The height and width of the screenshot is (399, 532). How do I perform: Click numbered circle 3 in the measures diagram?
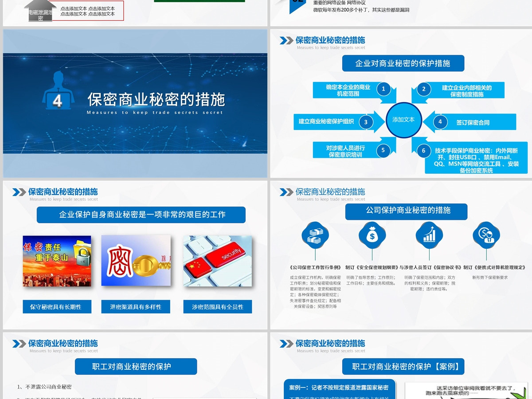tap(366, 122)
